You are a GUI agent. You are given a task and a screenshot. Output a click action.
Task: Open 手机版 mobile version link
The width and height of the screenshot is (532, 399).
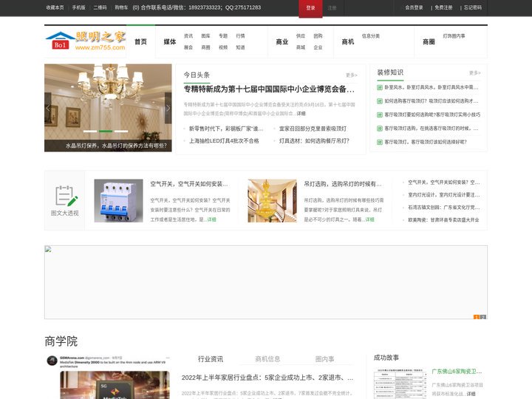[79, 7]
